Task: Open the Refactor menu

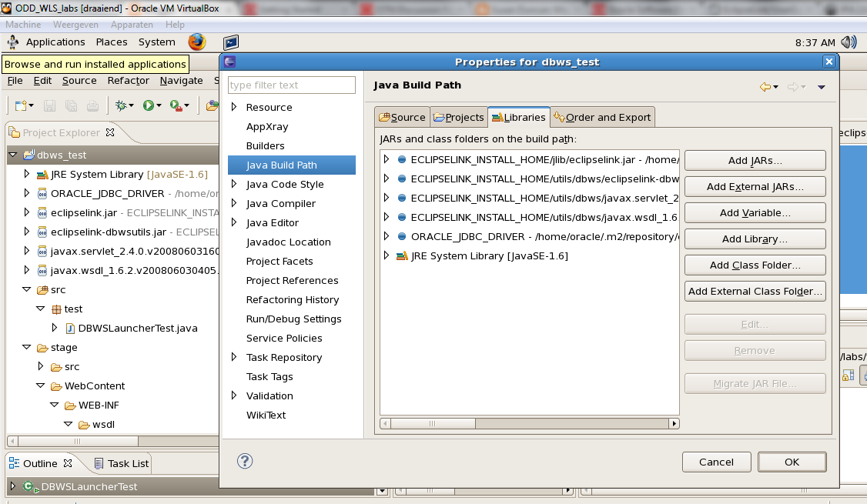Action: point(129,81)
